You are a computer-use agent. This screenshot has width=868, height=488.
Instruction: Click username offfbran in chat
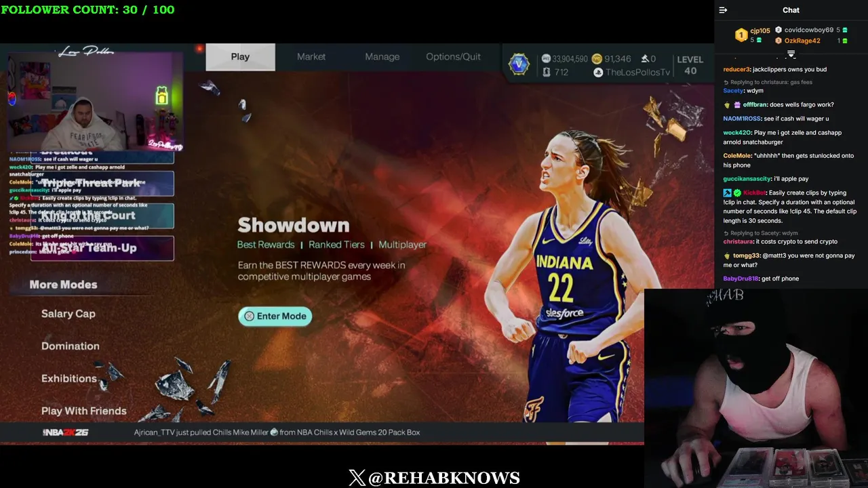[754, 105]
